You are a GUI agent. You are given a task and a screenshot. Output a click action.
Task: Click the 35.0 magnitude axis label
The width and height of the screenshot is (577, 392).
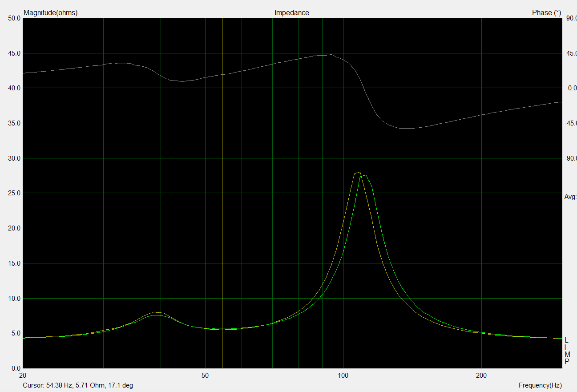pyautogui.click(x=14, y=123)
